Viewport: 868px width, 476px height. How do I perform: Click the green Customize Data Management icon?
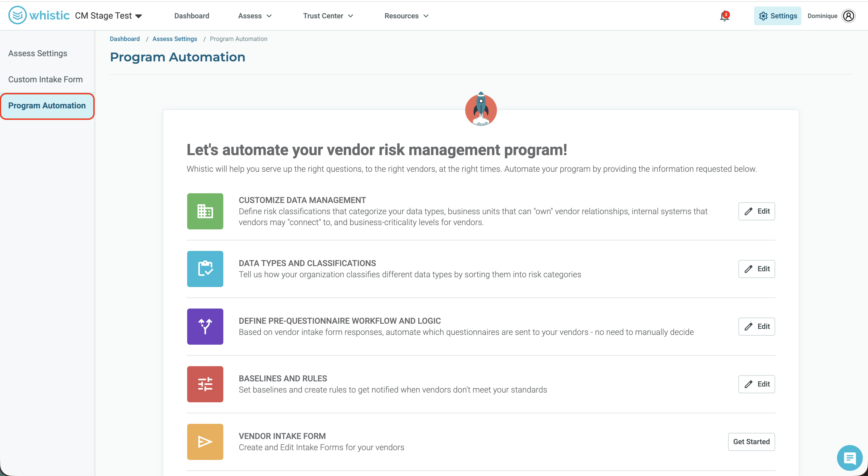[205, 211]
